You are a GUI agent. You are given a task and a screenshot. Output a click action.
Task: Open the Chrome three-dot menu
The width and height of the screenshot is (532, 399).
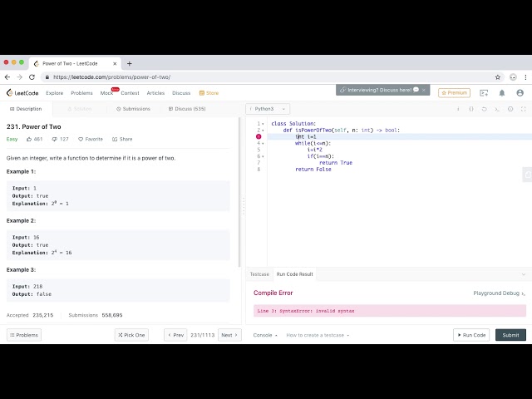(525, 77)
